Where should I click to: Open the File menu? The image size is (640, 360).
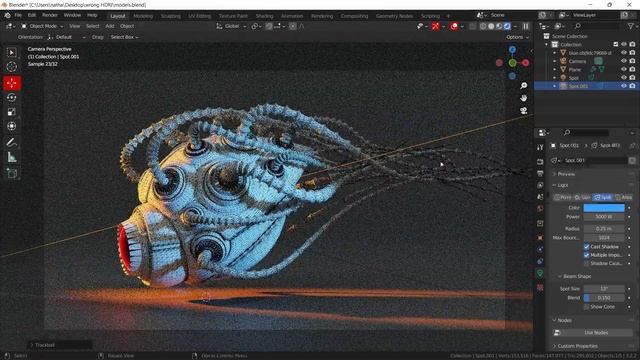[18, 15]
